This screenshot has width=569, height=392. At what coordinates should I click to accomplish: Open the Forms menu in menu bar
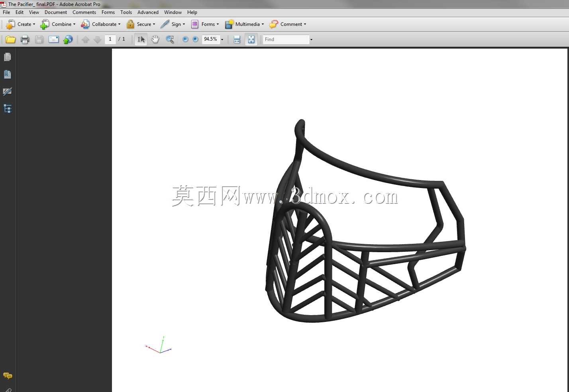point(108,12)
